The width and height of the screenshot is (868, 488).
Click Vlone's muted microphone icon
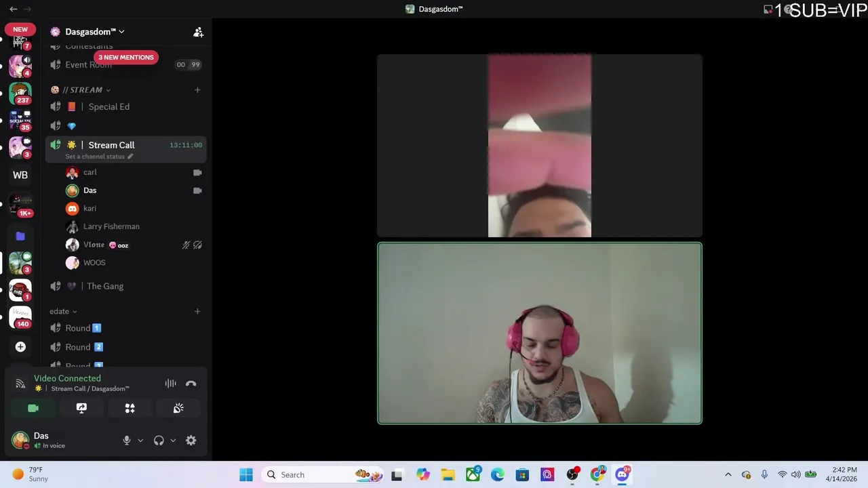pyautogui.click(x=186, y=245)
